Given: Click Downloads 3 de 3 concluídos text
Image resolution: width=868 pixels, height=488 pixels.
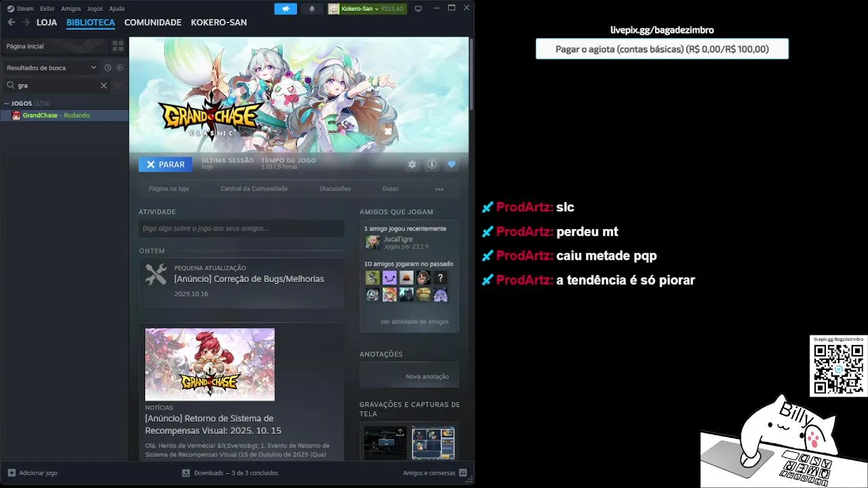Looking at the screenshot, I should pyautogui.click(x=236, y=473).
